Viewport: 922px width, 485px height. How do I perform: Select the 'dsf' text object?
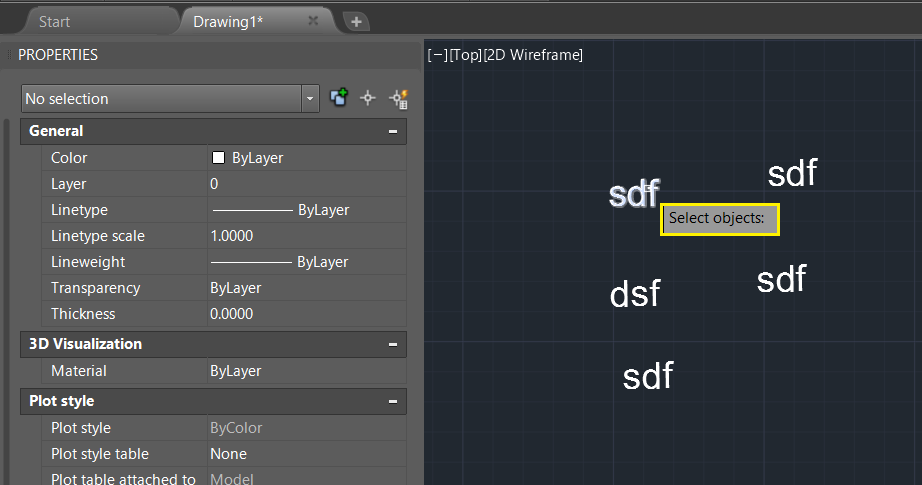635,294
